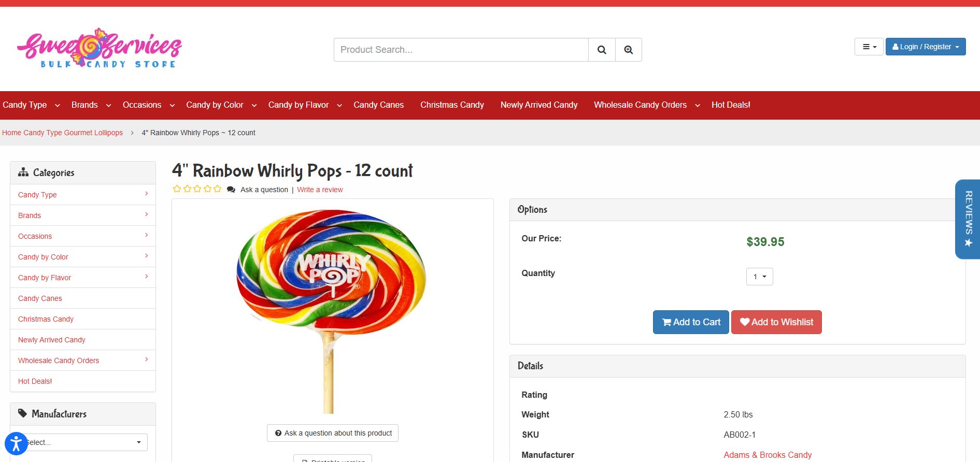Add the Whirly Pops to cart

690,322
